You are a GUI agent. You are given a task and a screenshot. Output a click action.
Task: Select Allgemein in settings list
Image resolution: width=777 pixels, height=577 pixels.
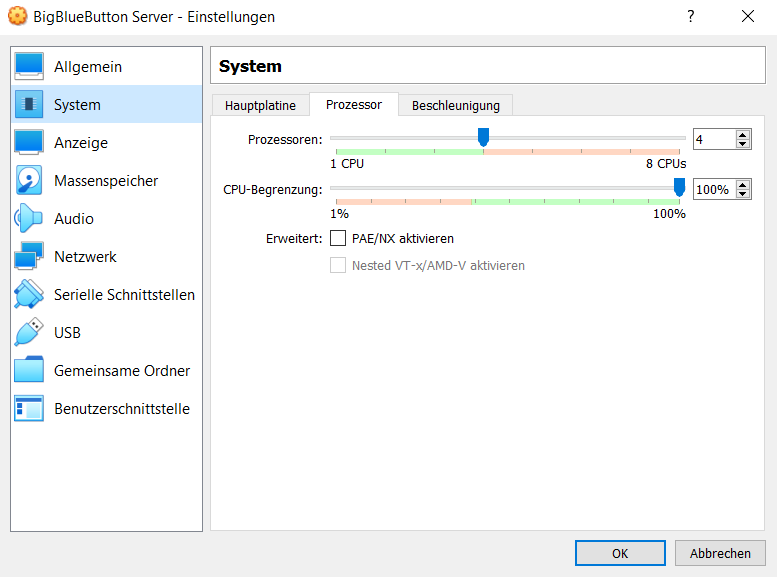107,66
